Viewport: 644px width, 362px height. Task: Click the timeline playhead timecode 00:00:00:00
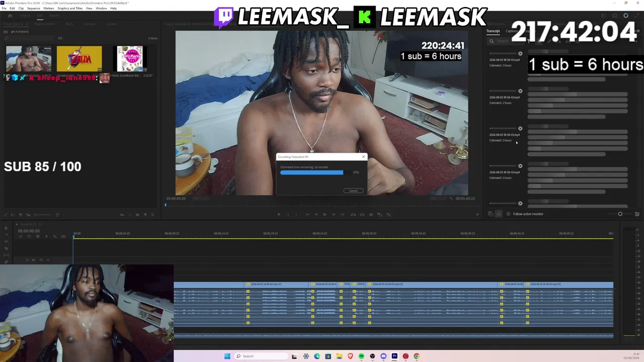(29, 231)
